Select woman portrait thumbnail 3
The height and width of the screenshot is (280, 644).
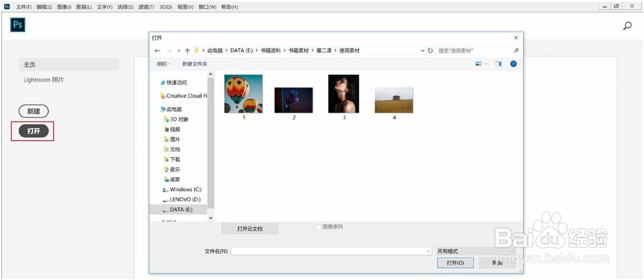click(x=344, y=94)
